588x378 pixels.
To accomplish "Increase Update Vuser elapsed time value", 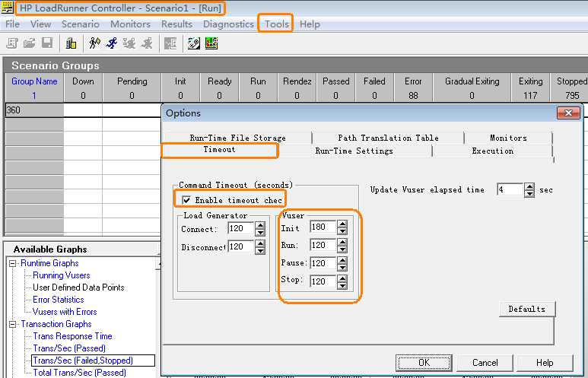I will point(529,186).
